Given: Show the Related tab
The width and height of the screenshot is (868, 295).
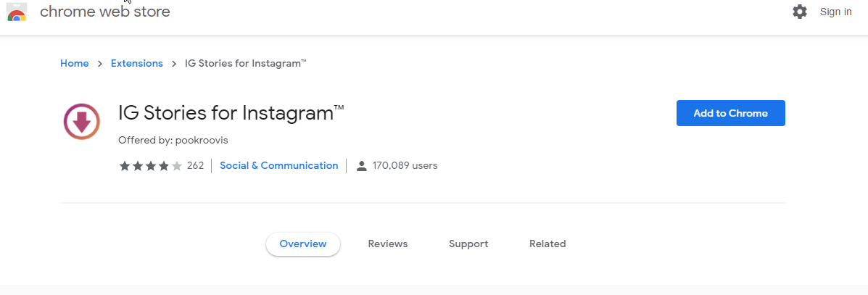Looking at the screenshot, I should 547,244.
